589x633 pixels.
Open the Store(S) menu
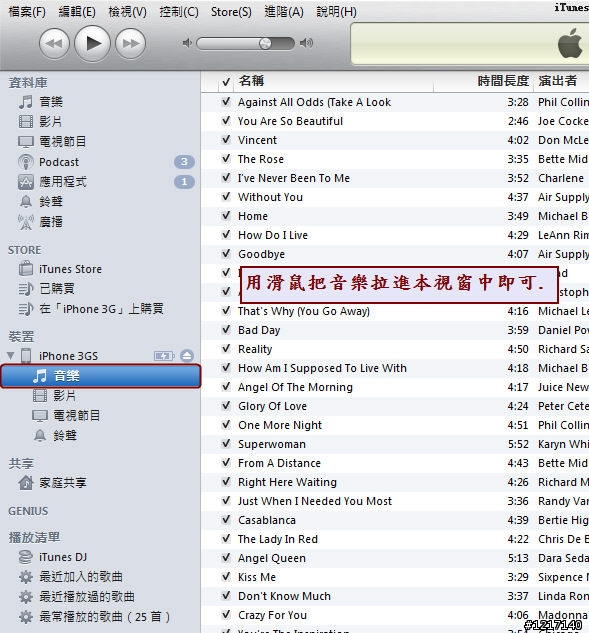231,12
